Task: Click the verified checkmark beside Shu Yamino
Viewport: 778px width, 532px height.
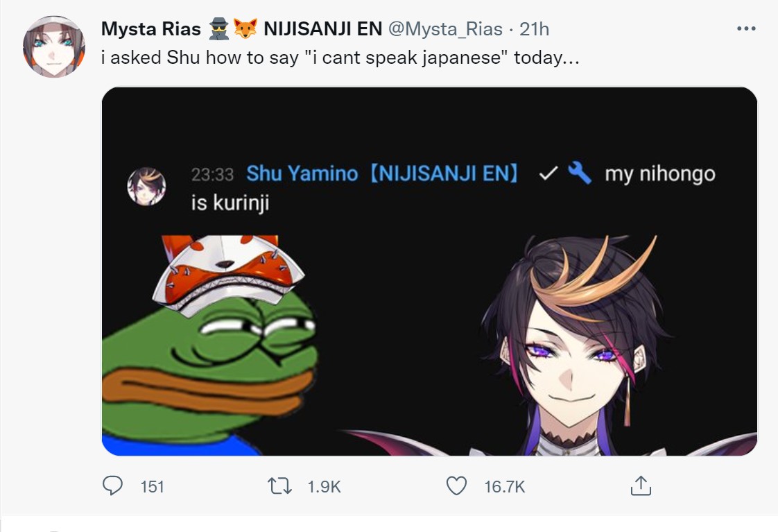Action: coord(548,173)
